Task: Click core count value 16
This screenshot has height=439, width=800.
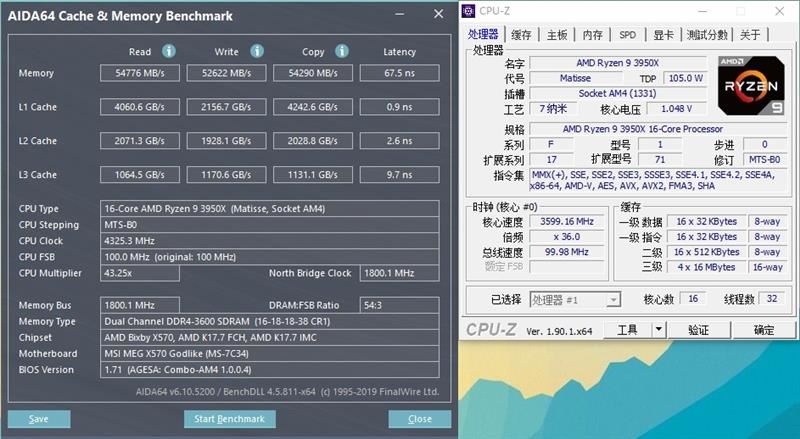Action: (x=693, y=299)
